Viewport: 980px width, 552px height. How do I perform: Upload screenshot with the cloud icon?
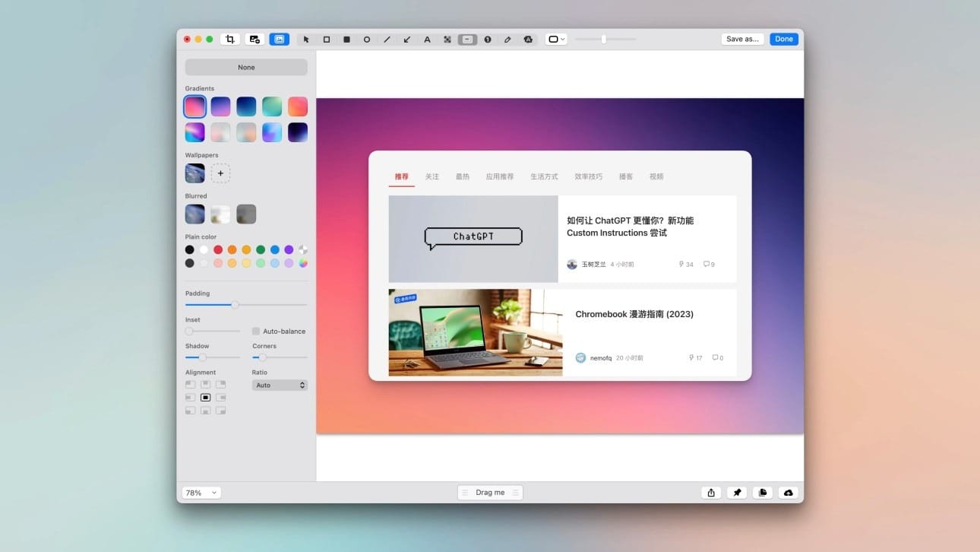point(788,493)
